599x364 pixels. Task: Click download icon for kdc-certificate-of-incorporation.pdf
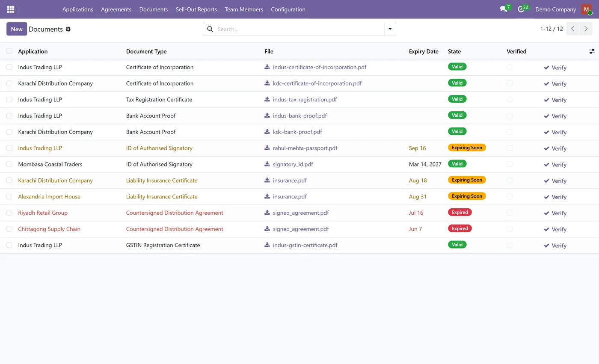267,83
